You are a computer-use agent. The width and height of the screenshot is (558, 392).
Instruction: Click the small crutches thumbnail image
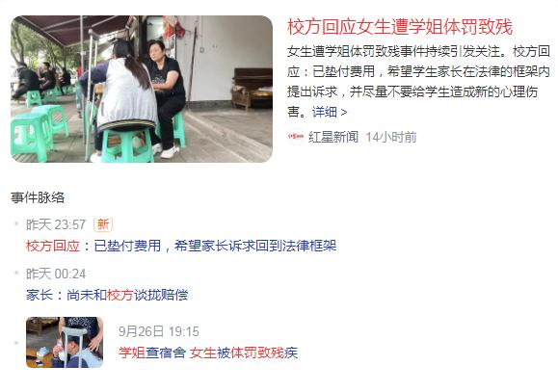click(x=65, y=342)
